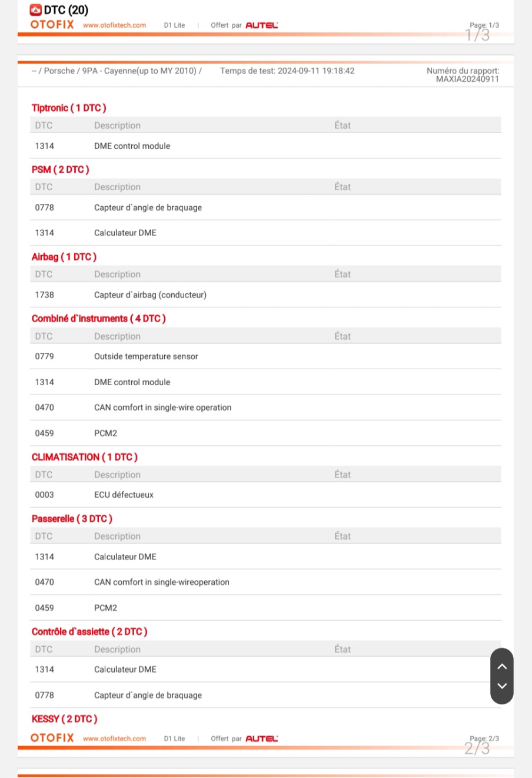
Task: Tap the scroll-up chevron arrow button
Action: coord(502,666)
